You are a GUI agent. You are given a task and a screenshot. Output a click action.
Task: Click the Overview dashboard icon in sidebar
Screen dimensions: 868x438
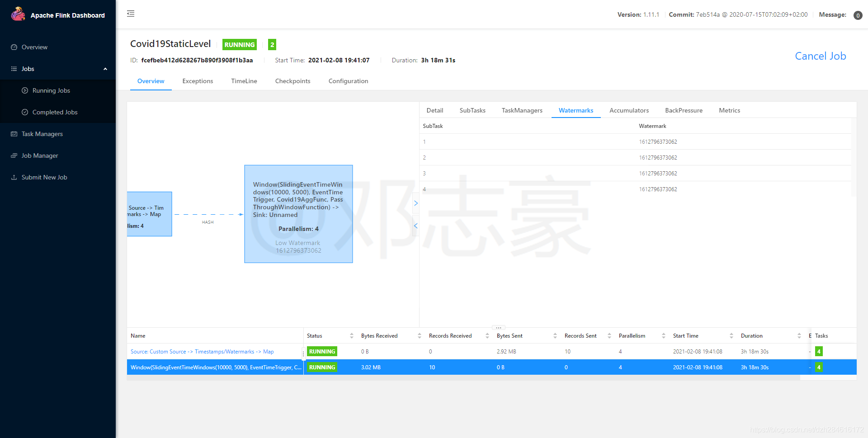(x=14, y=47)
